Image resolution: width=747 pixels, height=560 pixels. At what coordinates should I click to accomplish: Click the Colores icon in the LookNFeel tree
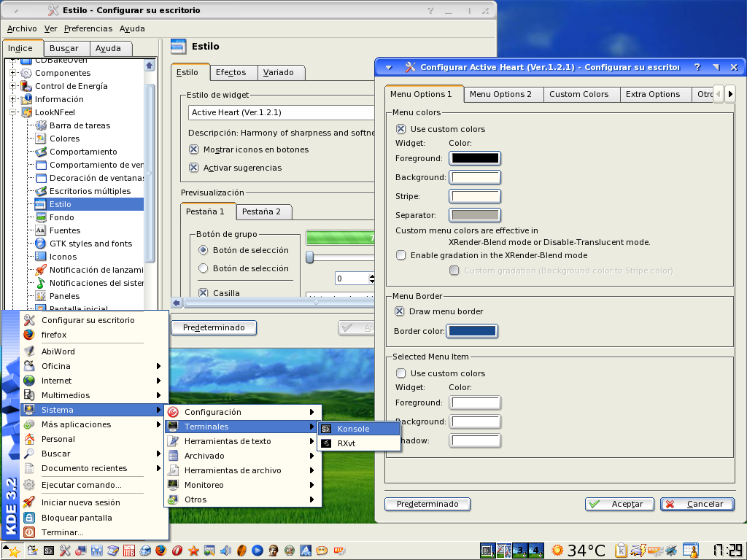coord(41,139)
